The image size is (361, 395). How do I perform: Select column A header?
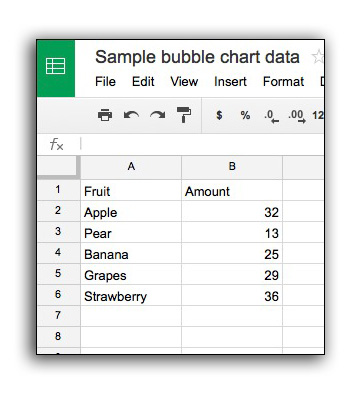pos(131,166)
